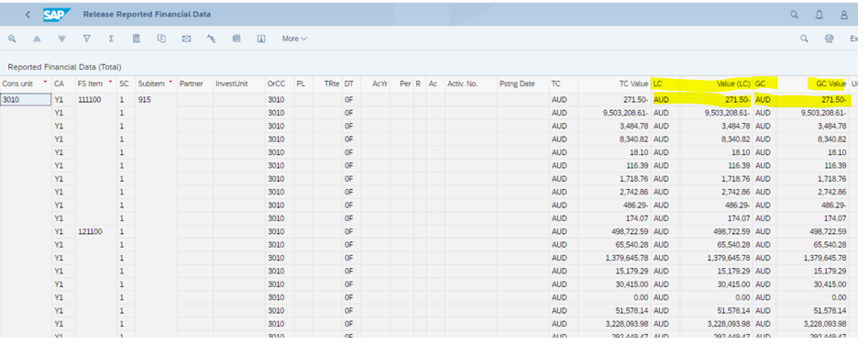868x345 pixels.
Task: Select the Pstng Date column header
Action: tap(522, 83)
